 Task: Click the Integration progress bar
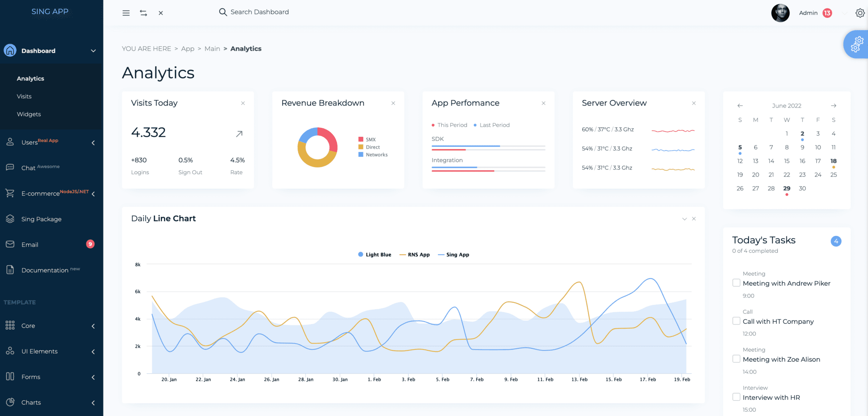488,169
